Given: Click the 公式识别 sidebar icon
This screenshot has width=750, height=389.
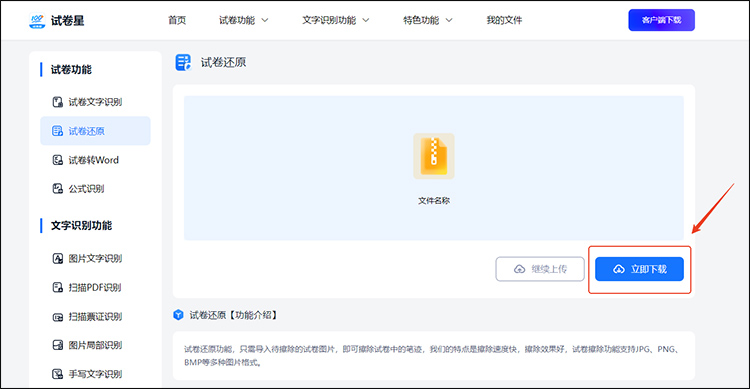Looking at the screenshot, I should pos(57,189).
